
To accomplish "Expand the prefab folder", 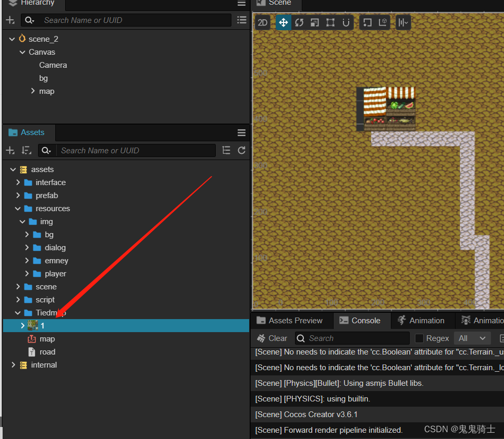I will point(18,196).
